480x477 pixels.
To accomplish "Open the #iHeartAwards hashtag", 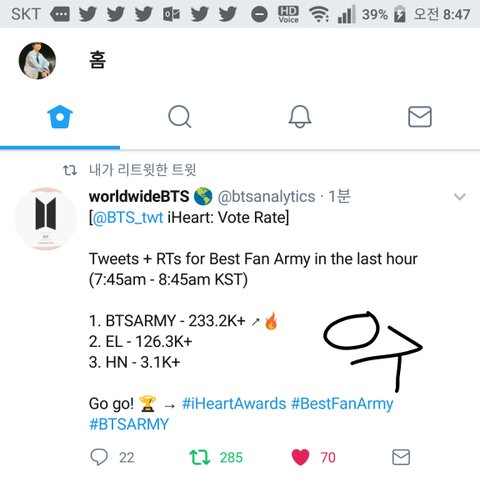I will click(234, 404).
